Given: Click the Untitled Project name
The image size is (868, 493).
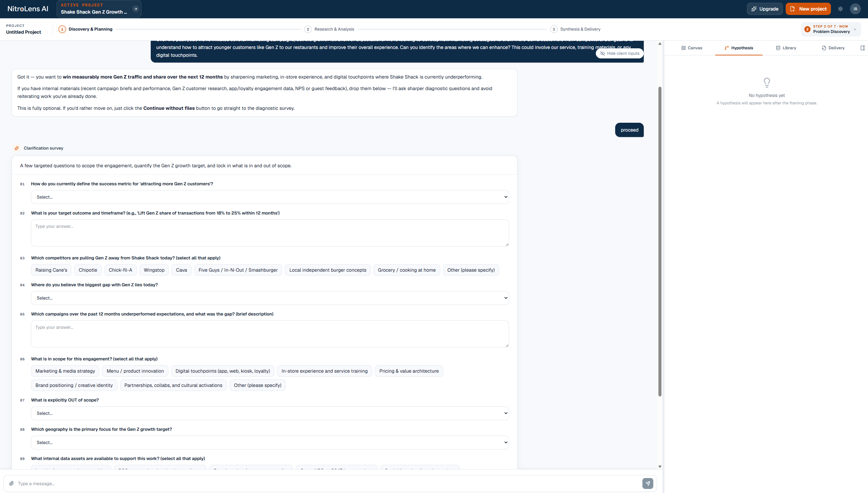Looking at the screenshot, I should (23, 32).
